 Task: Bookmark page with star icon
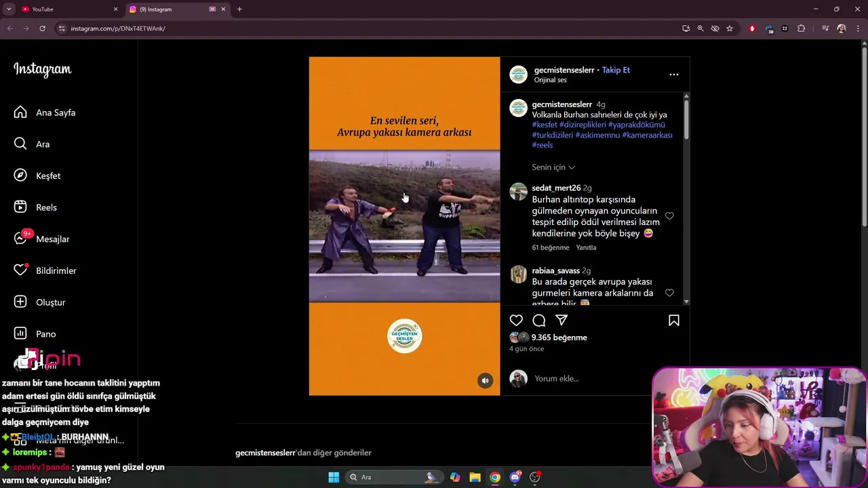(x=730, y=28)
